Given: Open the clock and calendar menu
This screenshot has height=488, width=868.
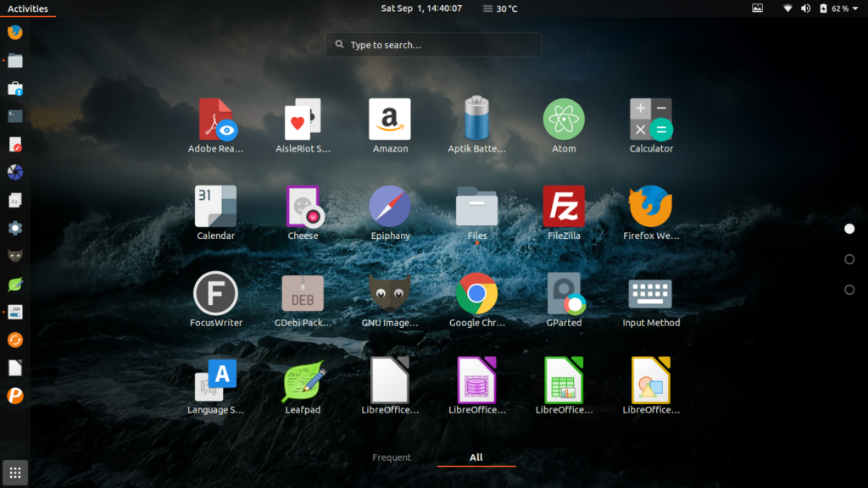Looking at the screenshot, I should coord(421,8).
